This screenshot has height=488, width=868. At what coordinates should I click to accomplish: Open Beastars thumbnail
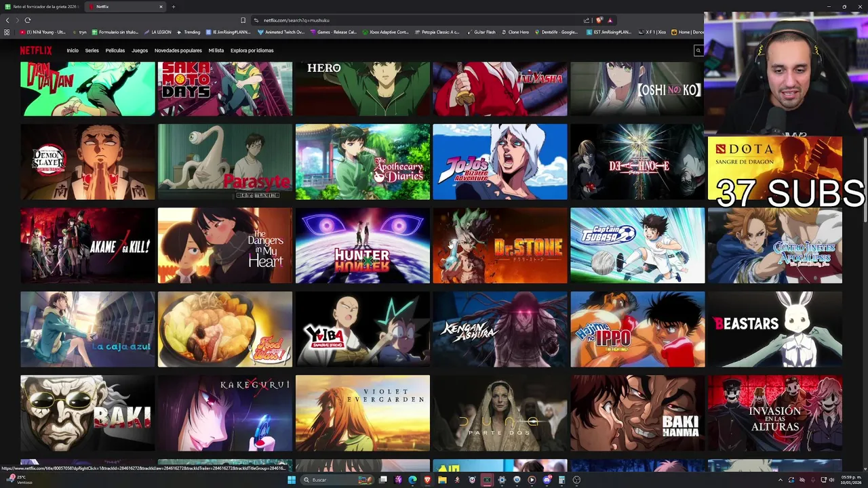[775, 329]
